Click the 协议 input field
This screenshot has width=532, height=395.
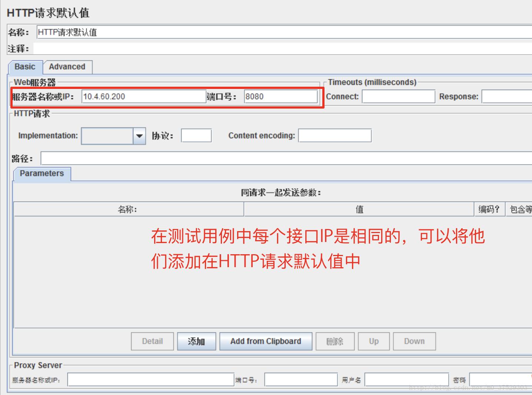point(196,136)
